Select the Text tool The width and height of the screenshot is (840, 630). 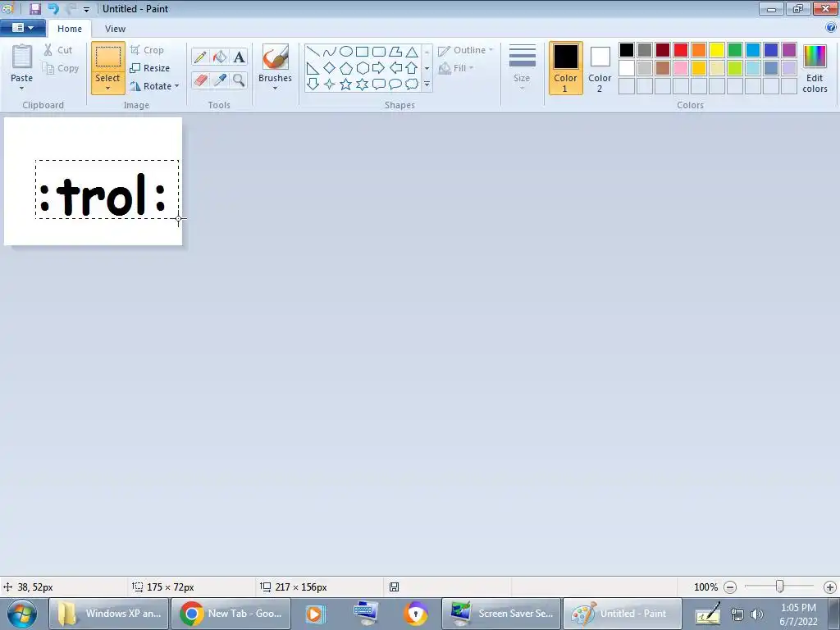[239, 57]
